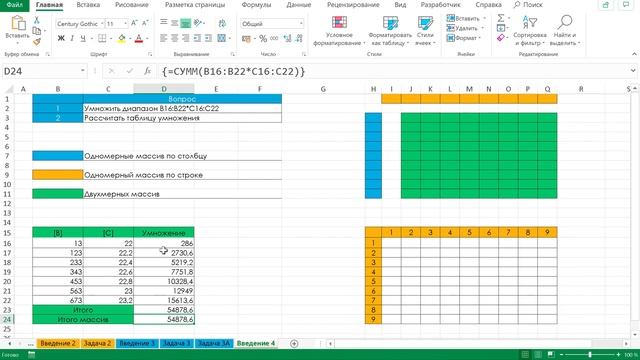Decrease decimal places icon
This screenshot has width=640, height=360.
click(299, 38)
